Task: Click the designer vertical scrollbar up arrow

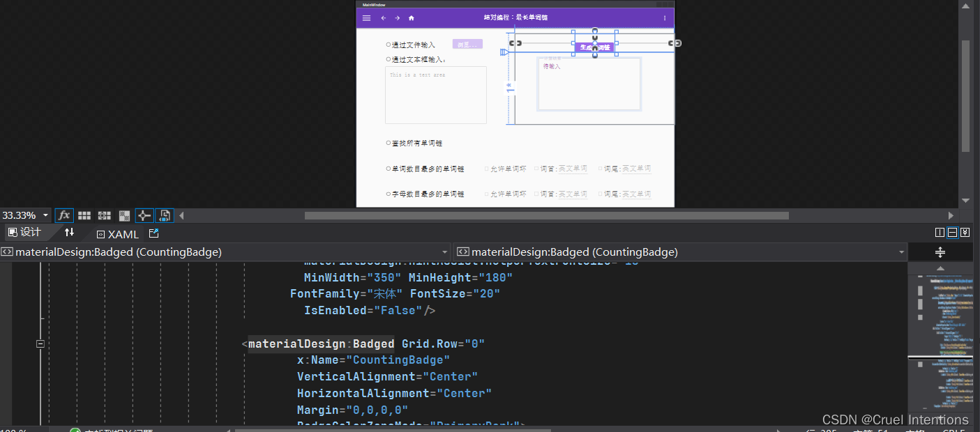Action: click(x=965, y=6)
